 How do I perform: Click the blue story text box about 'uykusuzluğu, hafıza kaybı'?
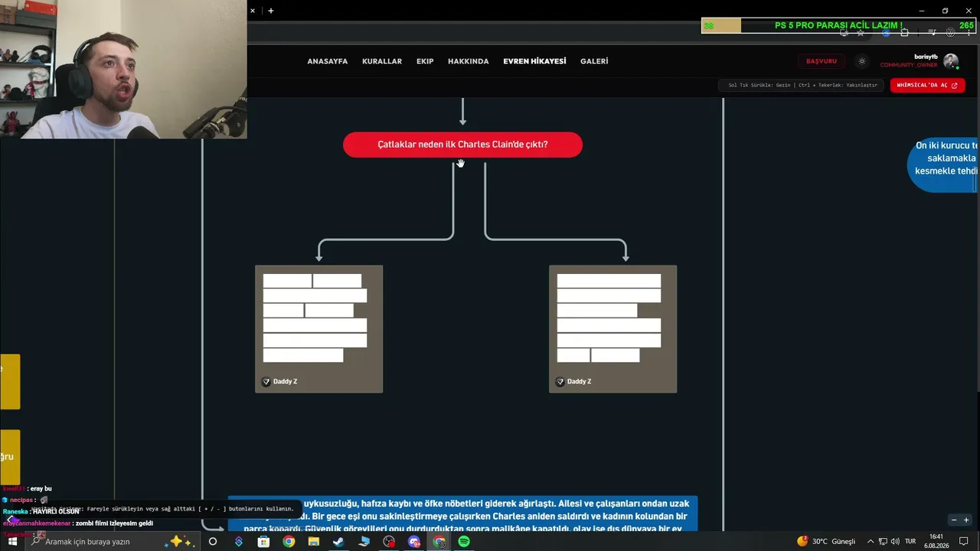point(463,513)
